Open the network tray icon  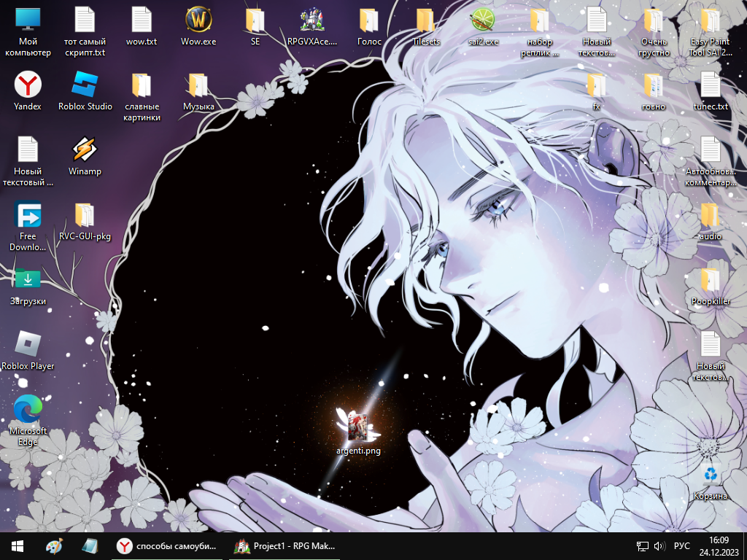[643, 546]
